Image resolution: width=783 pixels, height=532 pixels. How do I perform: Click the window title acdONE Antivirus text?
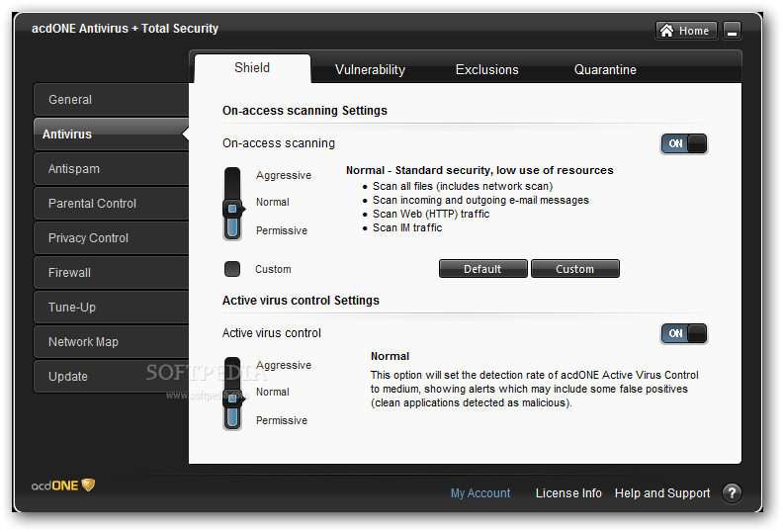pyautogui.click(x=125, y=29)
